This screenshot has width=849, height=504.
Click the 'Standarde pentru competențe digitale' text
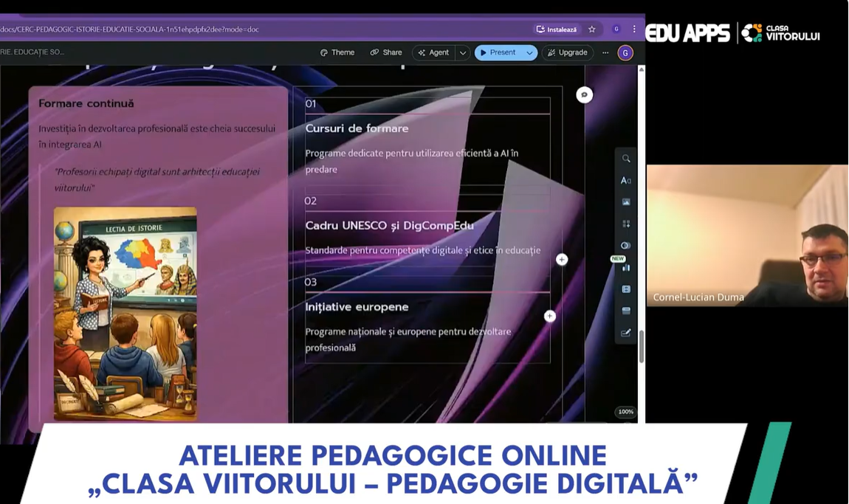(x=423, y=250)
